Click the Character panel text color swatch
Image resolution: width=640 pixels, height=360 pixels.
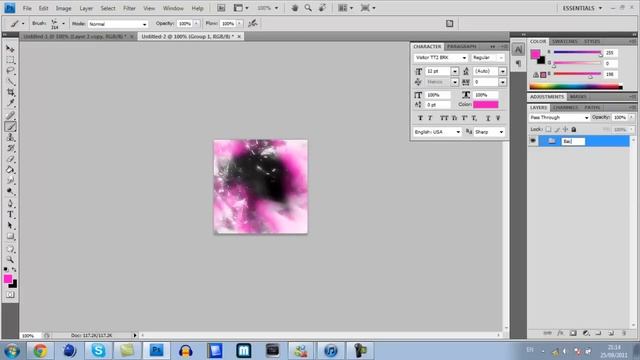(x=486, y=104)
